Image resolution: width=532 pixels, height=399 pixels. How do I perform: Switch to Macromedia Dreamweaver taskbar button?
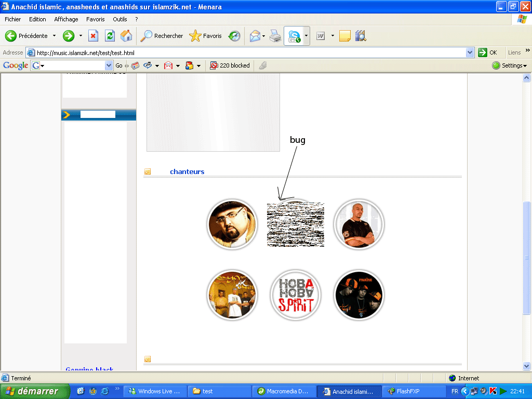tap(284, 391)
